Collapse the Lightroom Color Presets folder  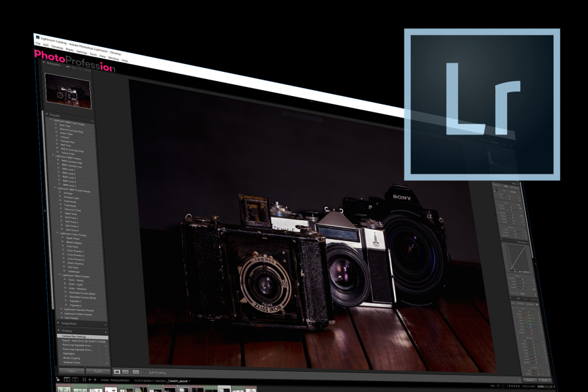pyautogui.click(x=57, y=233)
